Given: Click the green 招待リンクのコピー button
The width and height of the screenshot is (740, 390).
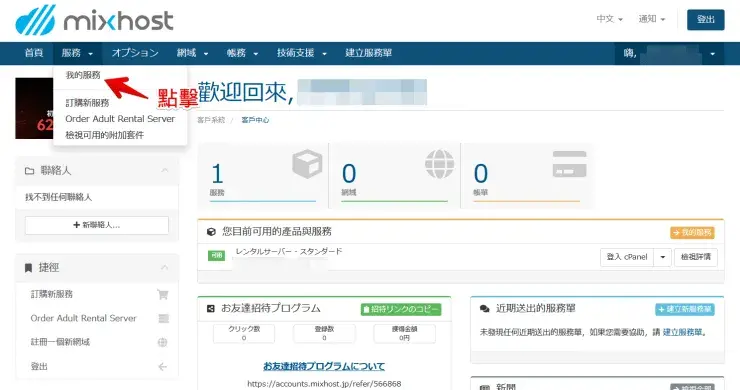Looking at the screenshot, I should pyautogui.click(x=401, y=309).
